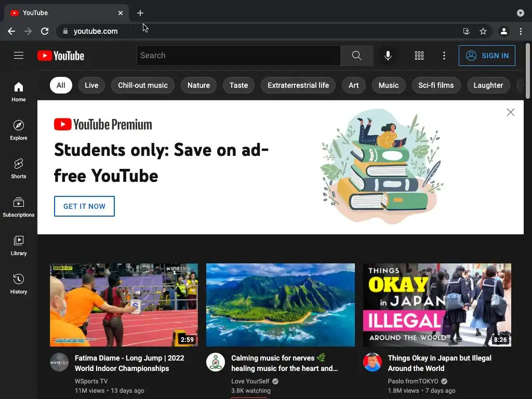The height and width of the screenshot is (399, 532).
Task: Select the Nature filter chip
Action: pyautogui.click(x=198, y=85)
